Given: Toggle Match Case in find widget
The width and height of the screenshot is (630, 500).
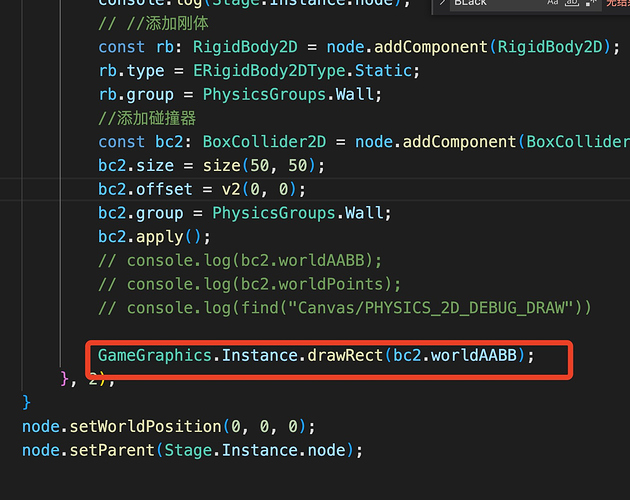Looking at the screenshot, I should point(553,4).
